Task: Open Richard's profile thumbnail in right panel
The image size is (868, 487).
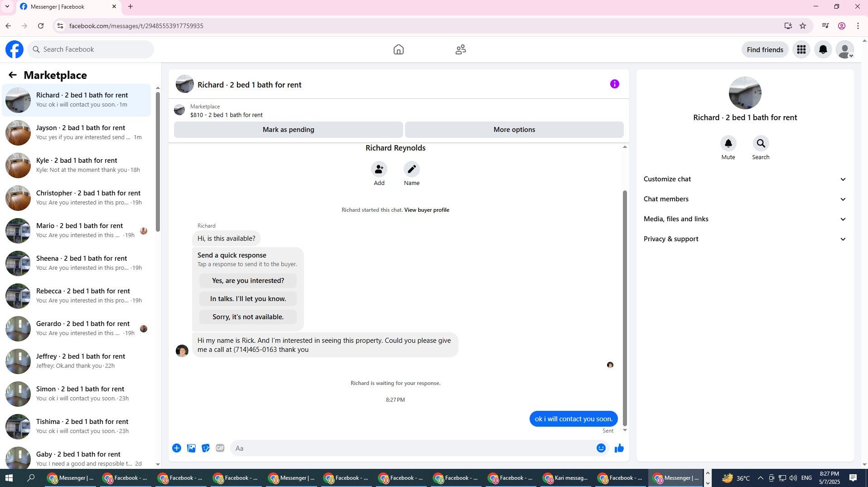Action: click(745, 93)
